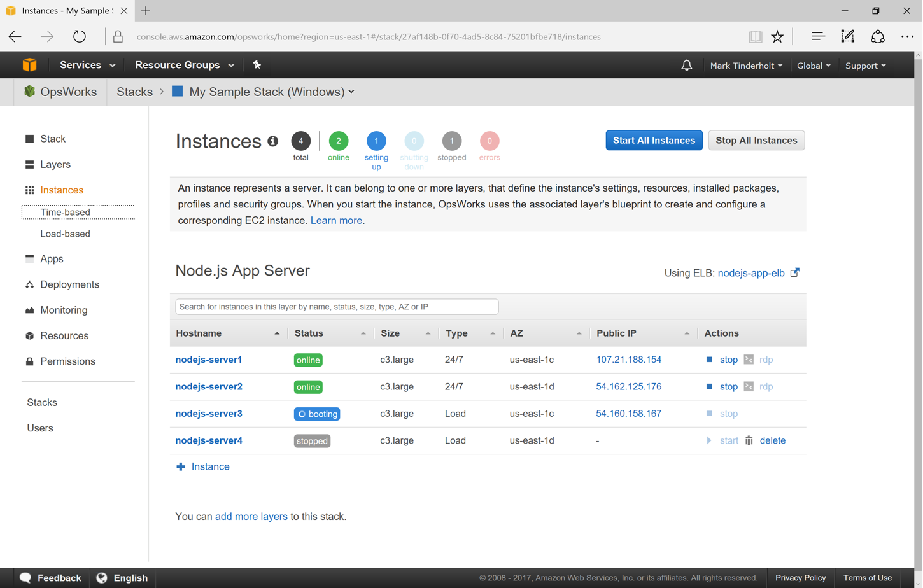
Task: Open external link icon beside nodejs-app-elb
Action: coord(795,272)
